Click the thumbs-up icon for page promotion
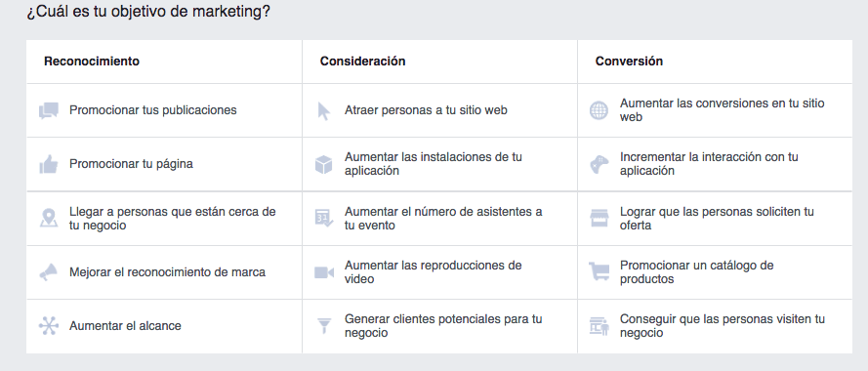 [x=49, y=164]
